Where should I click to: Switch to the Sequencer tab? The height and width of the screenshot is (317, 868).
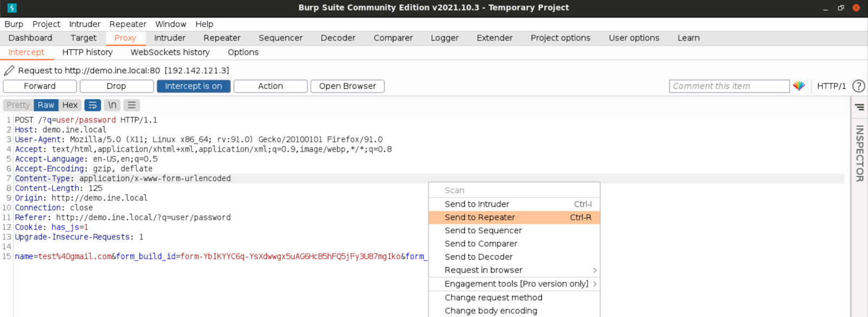[x=280, y=38]
